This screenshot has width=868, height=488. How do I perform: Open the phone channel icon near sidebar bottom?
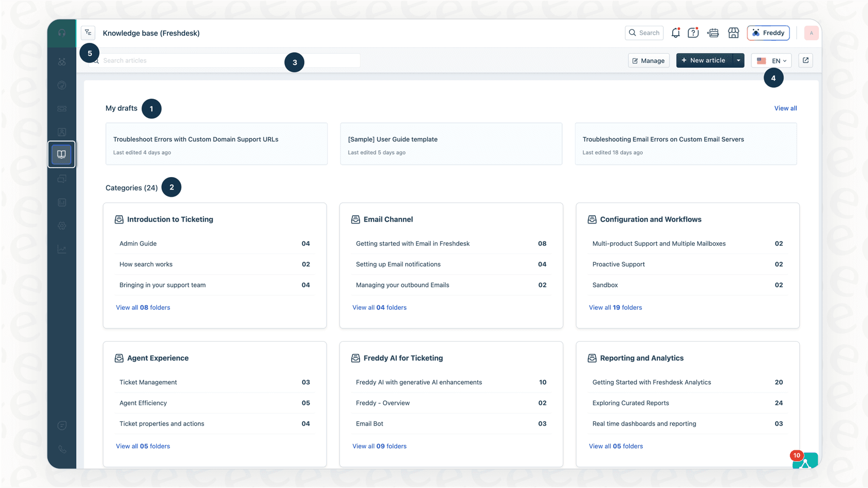61,449
